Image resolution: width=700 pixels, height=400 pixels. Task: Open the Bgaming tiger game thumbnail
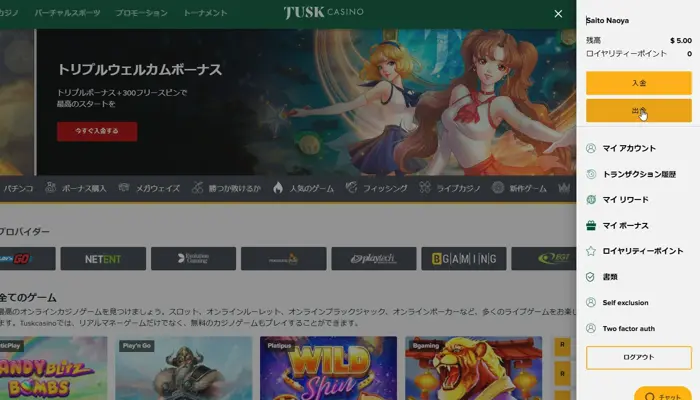474,368
